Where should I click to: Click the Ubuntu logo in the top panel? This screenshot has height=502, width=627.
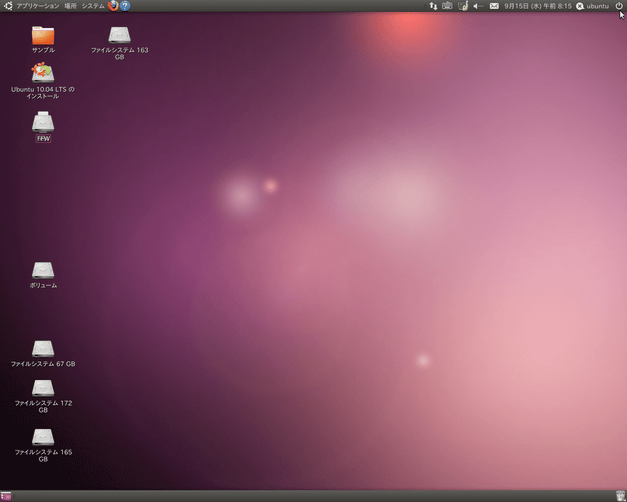pos(8,6)
